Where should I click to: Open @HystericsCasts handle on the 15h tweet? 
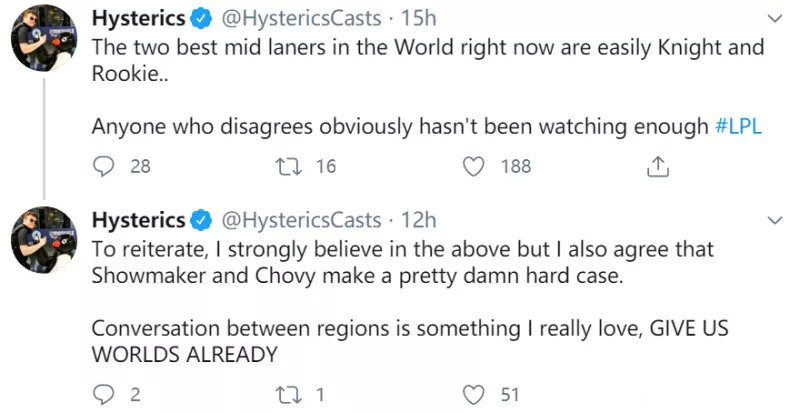pos(301,19)
